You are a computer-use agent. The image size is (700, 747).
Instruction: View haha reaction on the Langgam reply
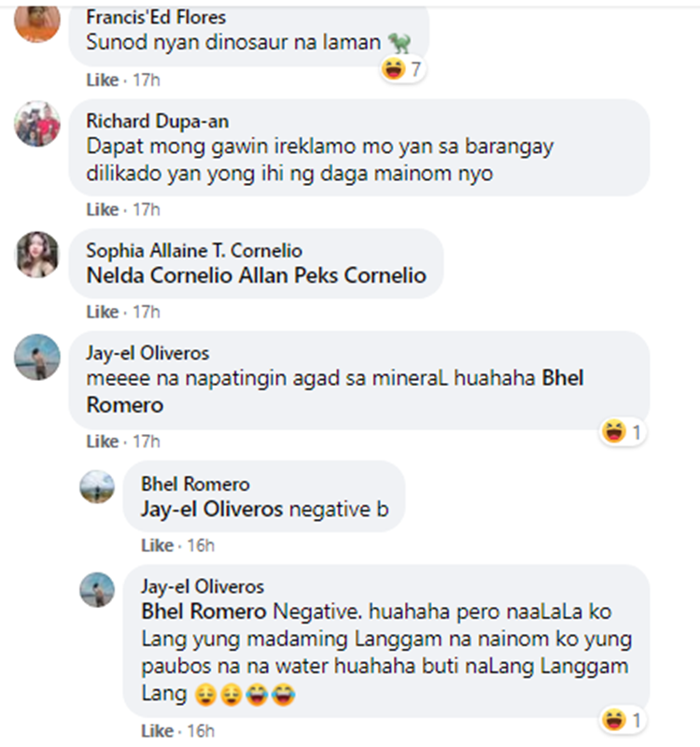(x=623, y=720)
